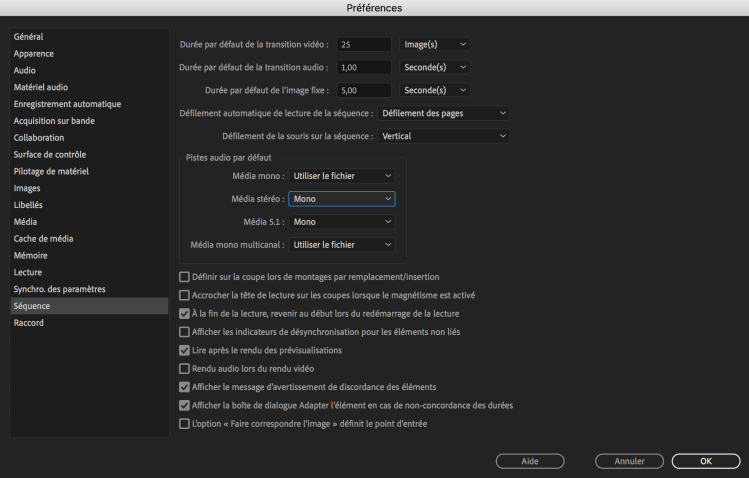Open the Média 5.1 dropdown
The height and width of the screenshot is (478, 749).
tap(342, 221)
